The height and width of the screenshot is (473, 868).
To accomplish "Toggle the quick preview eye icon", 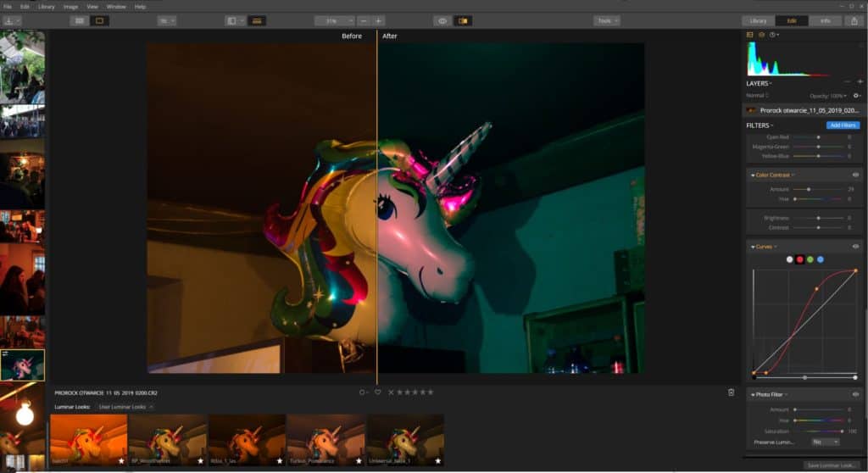I will 442,20.
